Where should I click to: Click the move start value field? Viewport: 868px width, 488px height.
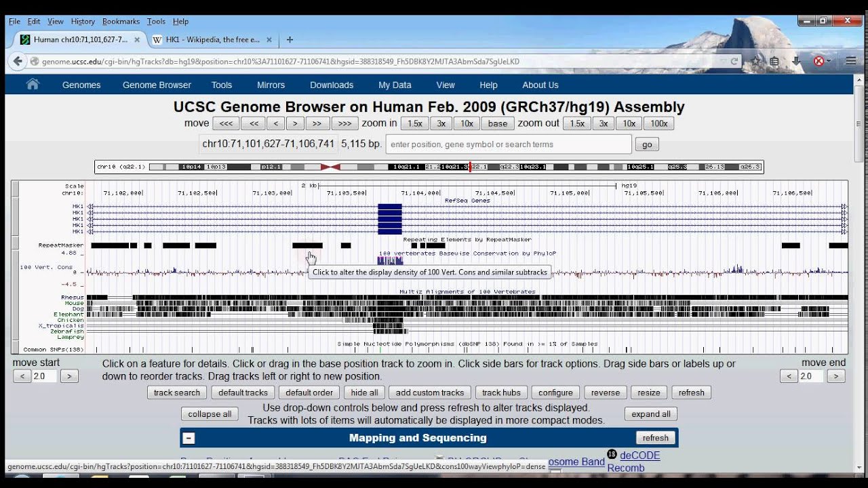45,376
